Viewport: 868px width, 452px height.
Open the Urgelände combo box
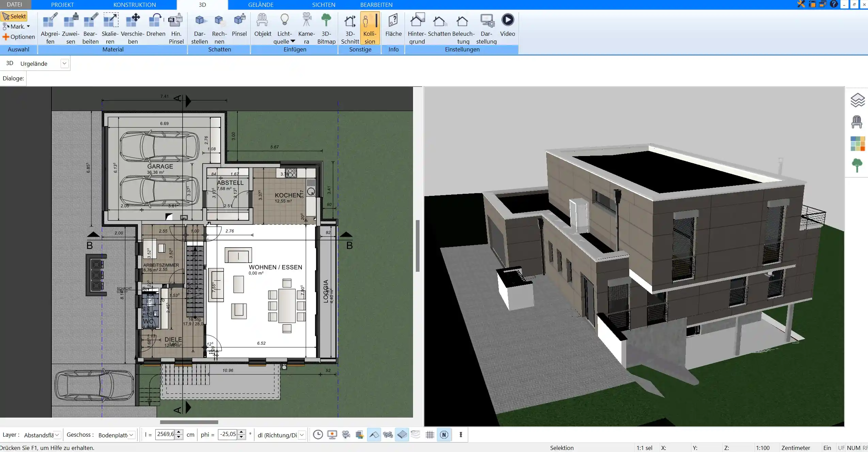[x=64, y=63]
